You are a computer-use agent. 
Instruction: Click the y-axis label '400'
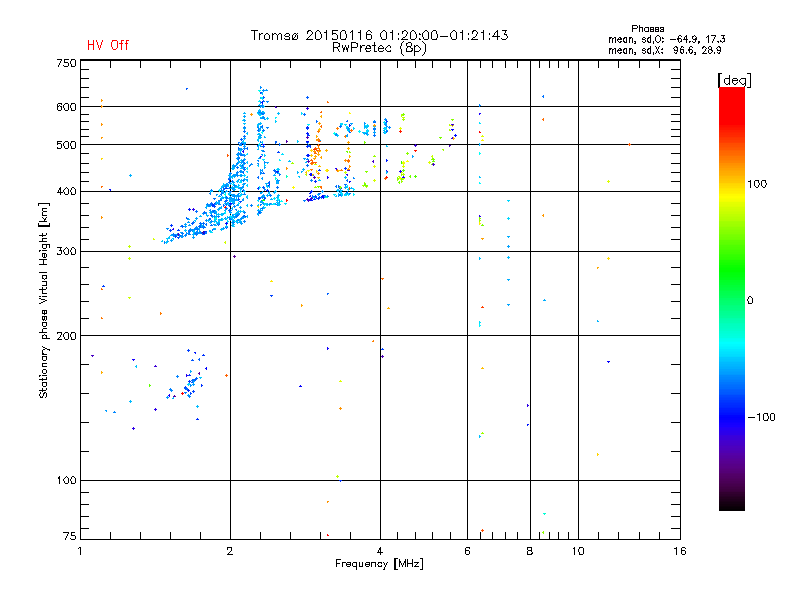pos(66,192)
